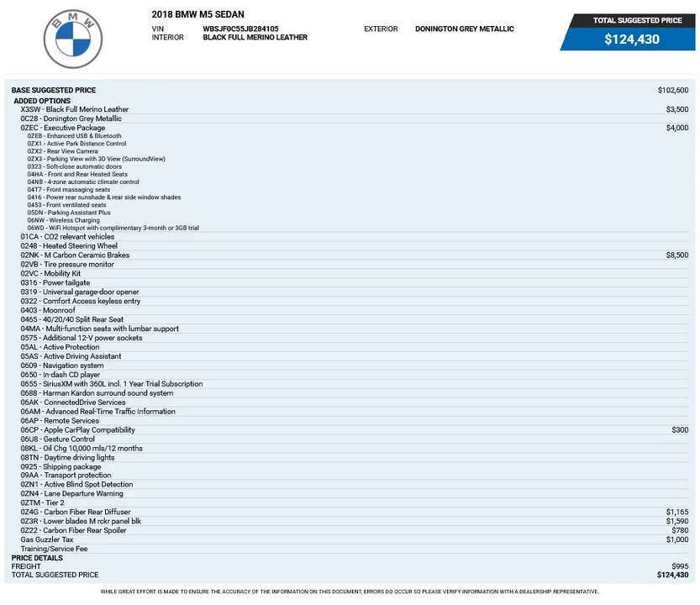The image size is (700, 605).
Task: Select 0319 Universal garage-door opener row
Action: point(355,292)
